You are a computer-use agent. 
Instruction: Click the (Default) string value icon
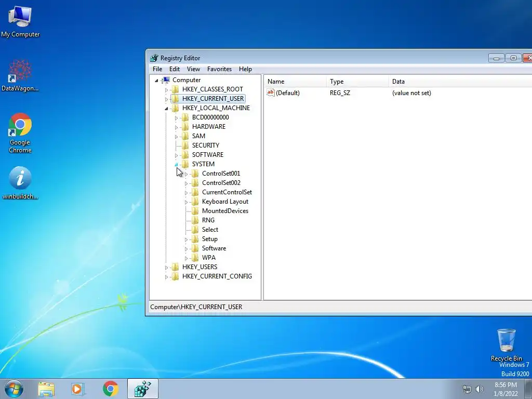click(270, 92)
